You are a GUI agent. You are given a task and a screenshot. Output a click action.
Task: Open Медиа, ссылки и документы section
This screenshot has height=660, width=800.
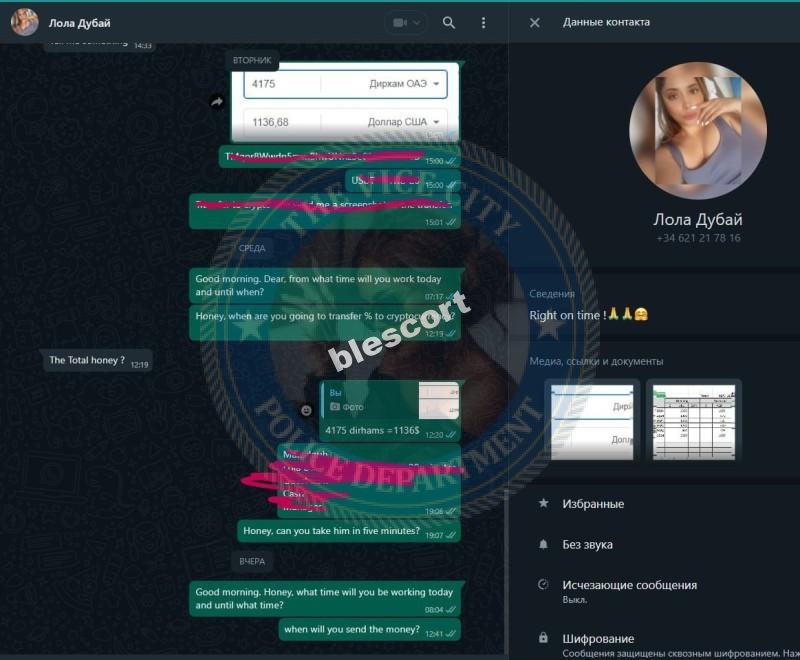tap(596, 361)
